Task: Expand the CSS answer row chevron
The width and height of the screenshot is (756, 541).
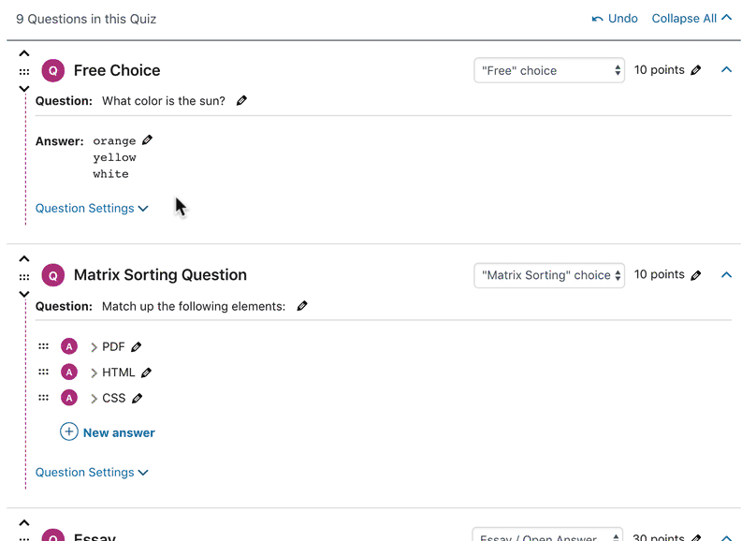Action: click(x=94, y=399)
